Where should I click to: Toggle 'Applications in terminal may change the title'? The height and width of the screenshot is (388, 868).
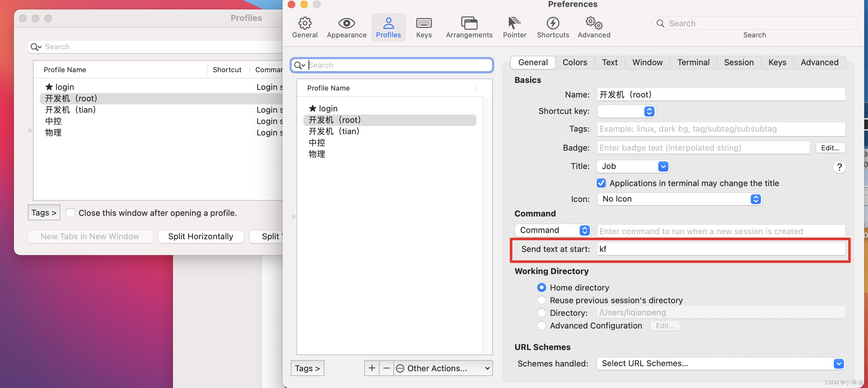coord(601,183)
